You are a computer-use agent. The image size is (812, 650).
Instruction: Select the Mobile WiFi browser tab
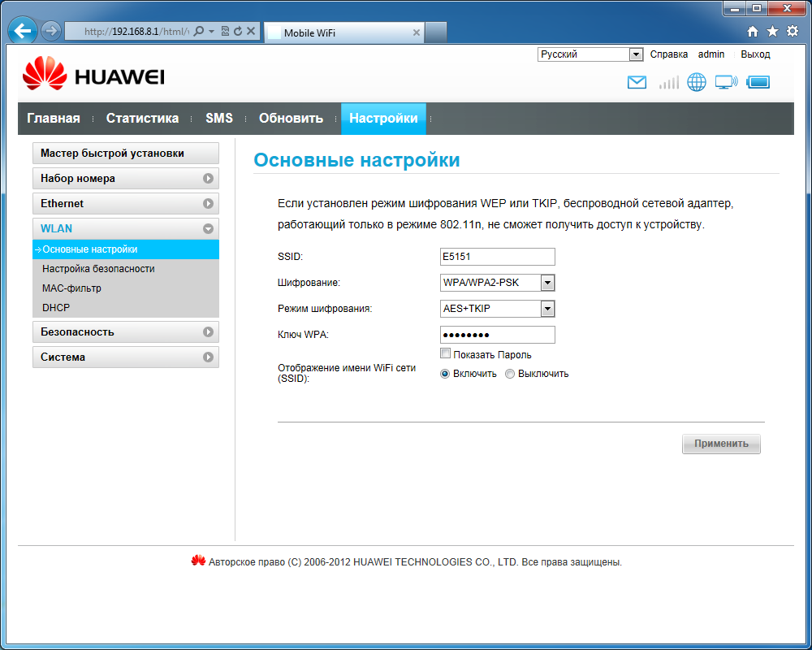[343, 32]
